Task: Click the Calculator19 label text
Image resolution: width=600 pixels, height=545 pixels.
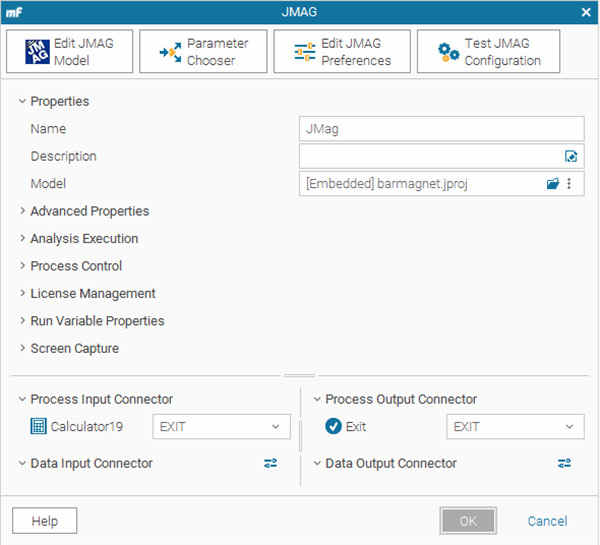Action: click(x=87, y=426)
